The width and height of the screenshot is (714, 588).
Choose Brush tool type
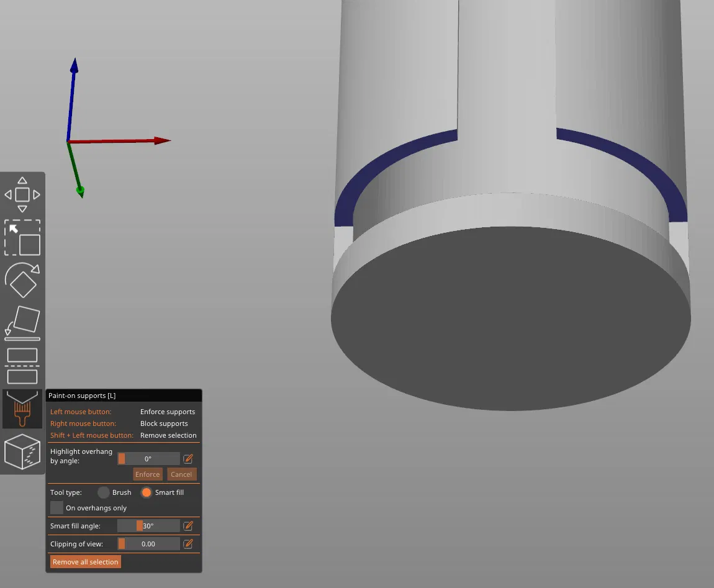pyautogui.click(x=103, y=492)
